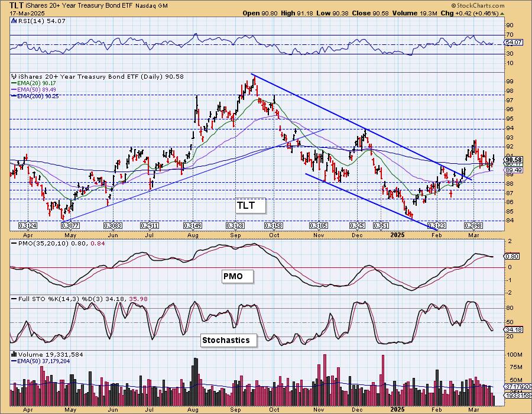Click the PMO(35,20,10) legend label
The height and width of the screenshot is (414, 532).
pos(58,243)
